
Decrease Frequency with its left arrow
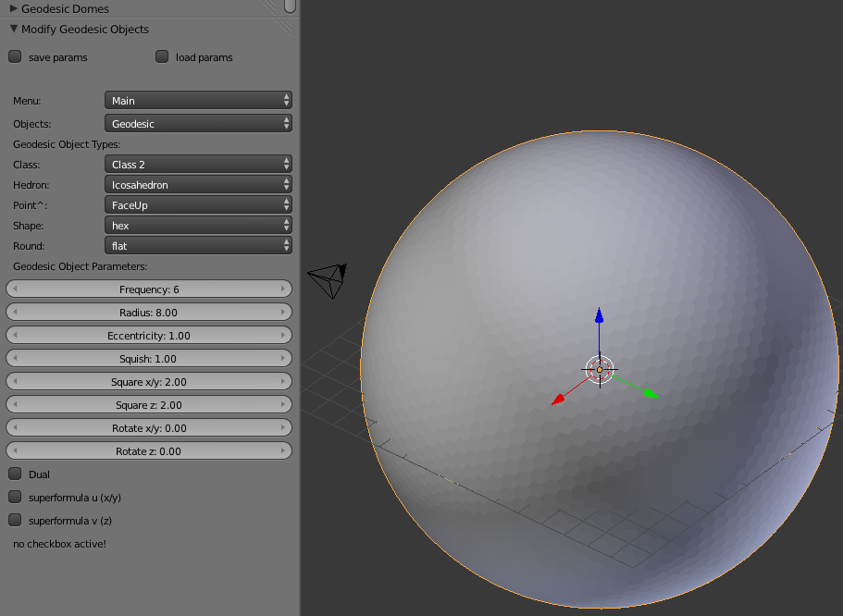point(15,290)
